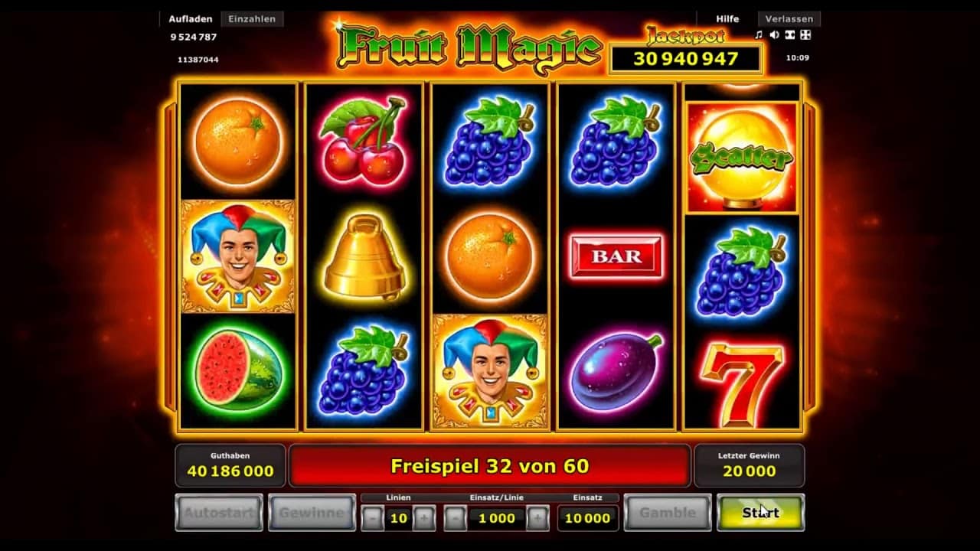980x551 pixels.
Task: Increase Linien with the plus button
Action: tap(423, 518)
